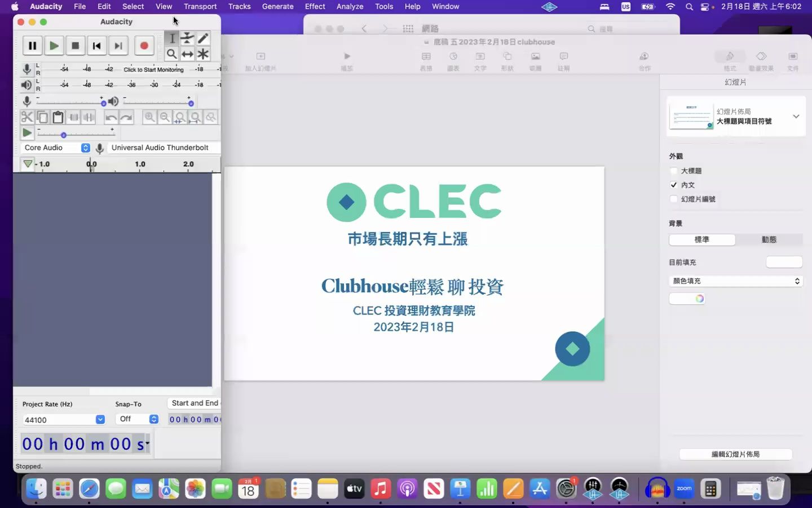Start recording with the red Record button

tap(144, 46)
